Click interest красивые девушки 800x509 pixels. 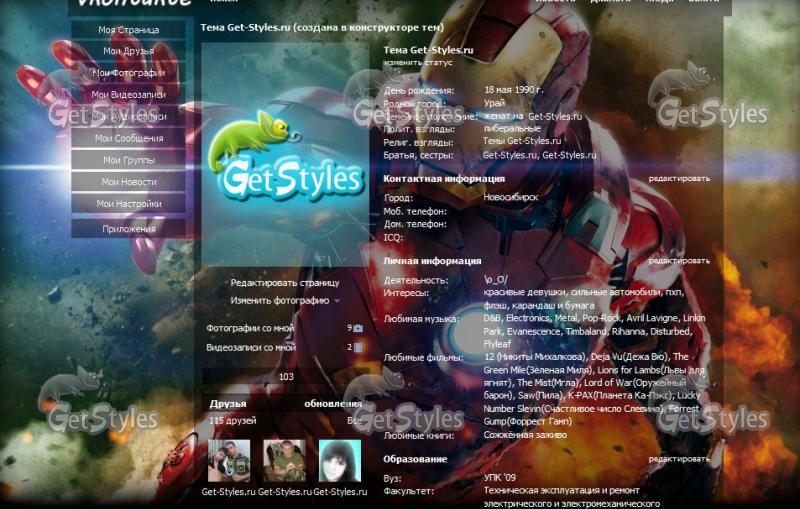pos(524,293)
